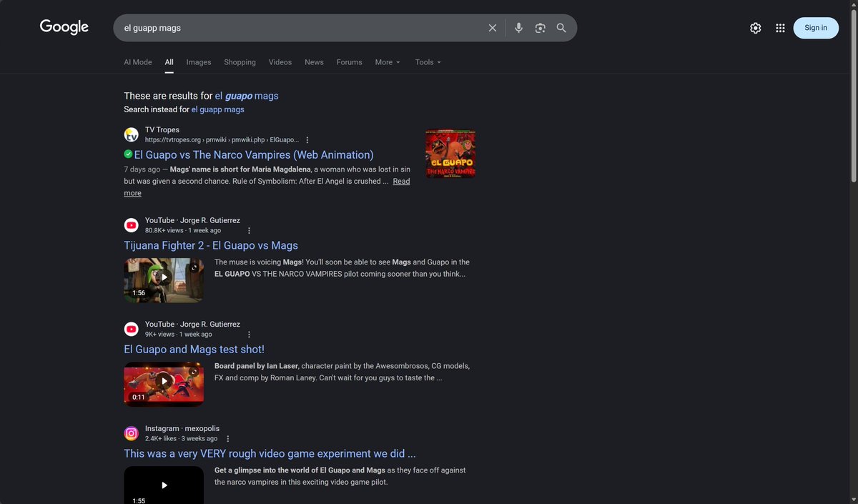Image resolution: width=858 pixels, height=504 pixels.
Task: Switch to Images tab
Action: (x=199, y=62)
